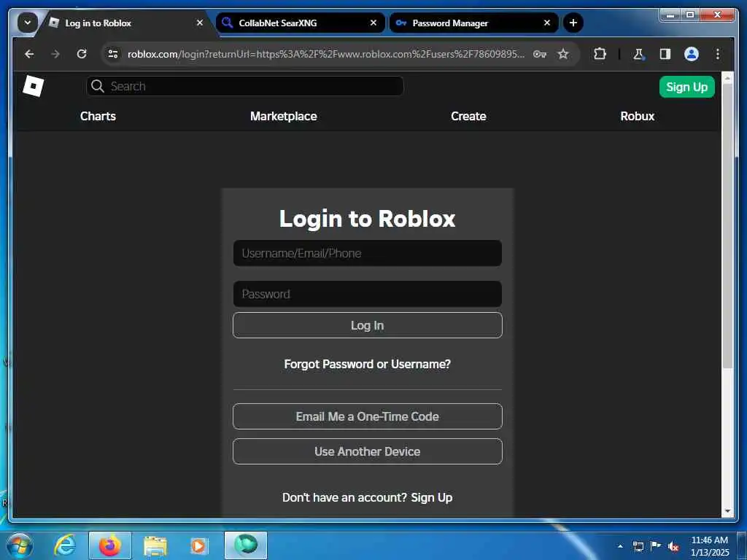Open Chrome Labs flask icon
This screenshot has width=747, height=560.
[x=638, y=54]
